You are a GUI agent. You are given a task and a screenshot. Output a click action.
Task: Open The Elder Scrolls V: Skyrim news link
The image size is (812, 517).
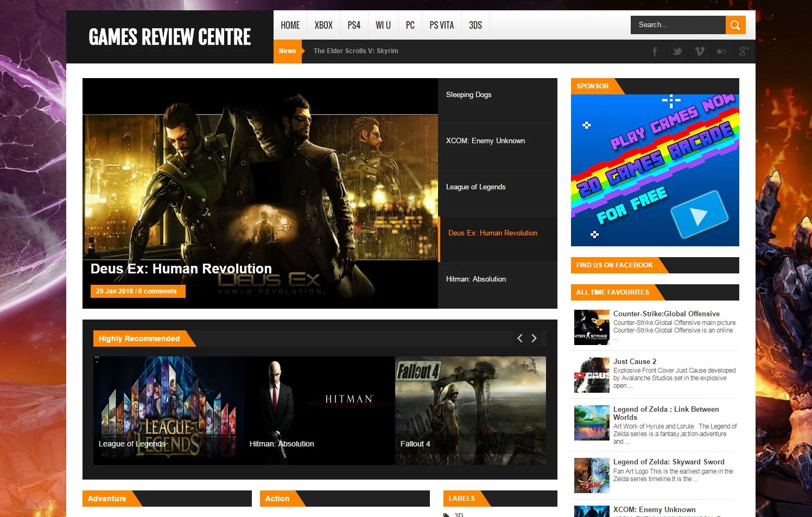tap(356, 51)
